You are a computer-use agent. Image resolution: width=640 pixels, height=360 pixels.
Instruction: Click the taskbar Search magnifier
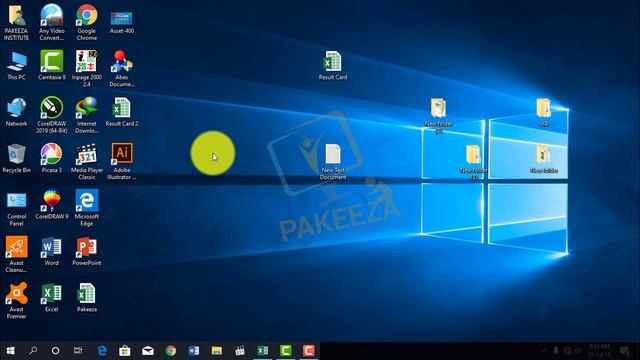pos(33,351)
